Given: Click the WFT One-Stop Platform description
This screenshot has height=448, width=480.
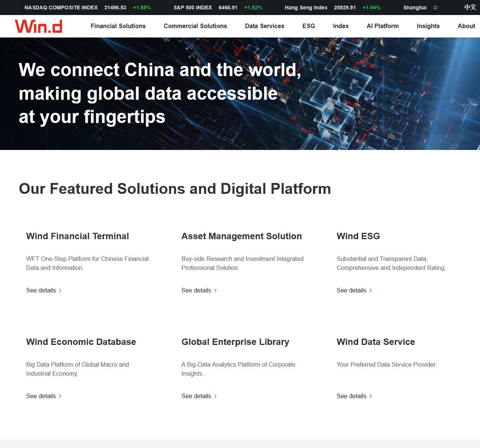Looking at the screenshot, I should click(x=87, y=263).
